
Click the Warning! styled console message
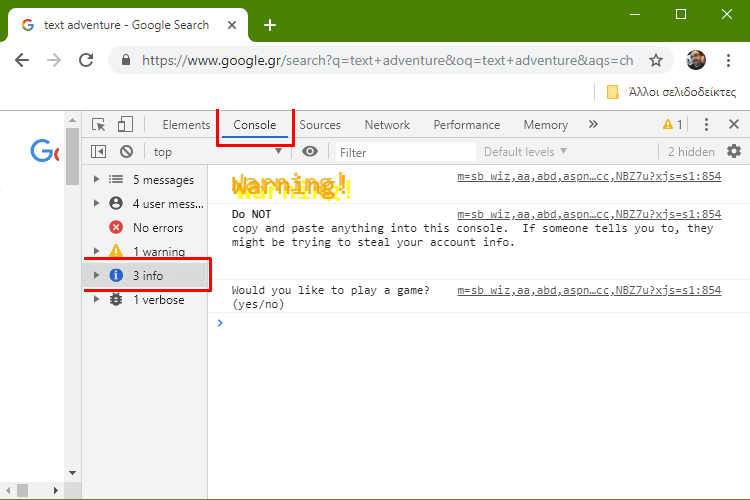click(291, 186)
